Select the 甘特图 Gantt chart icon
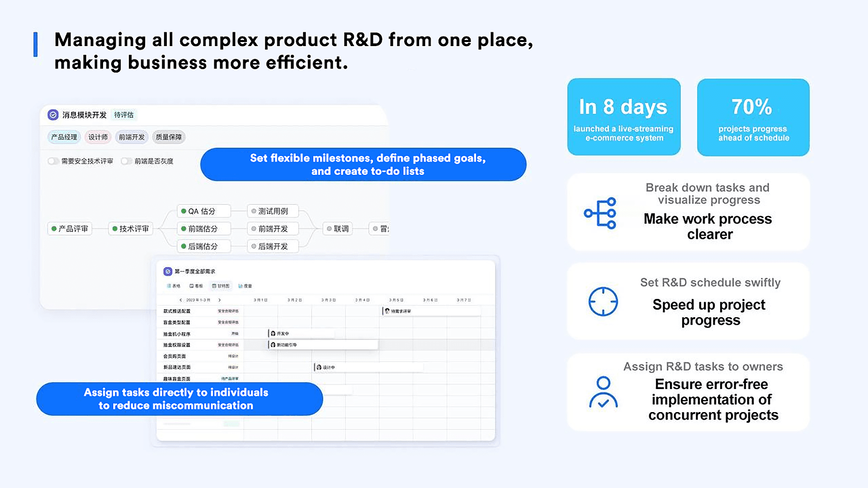 click(214, 286)
